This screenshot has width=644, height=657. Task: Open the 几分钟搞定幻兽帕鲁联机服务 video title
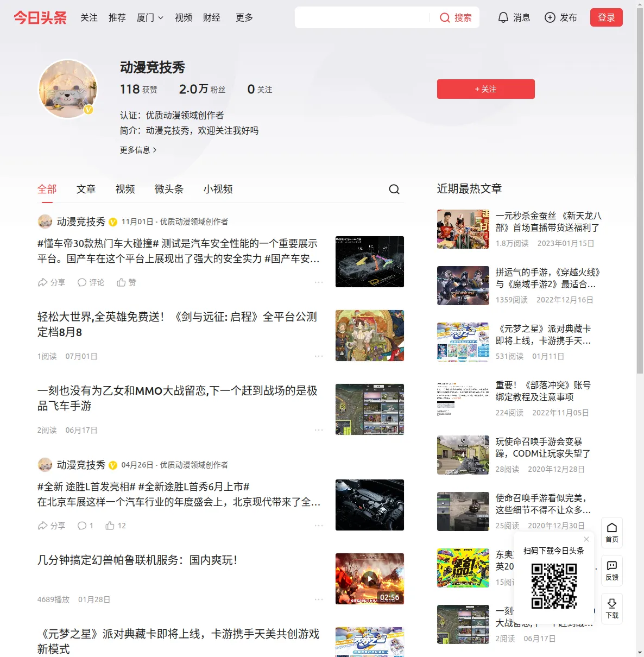[x=137, y=560]
